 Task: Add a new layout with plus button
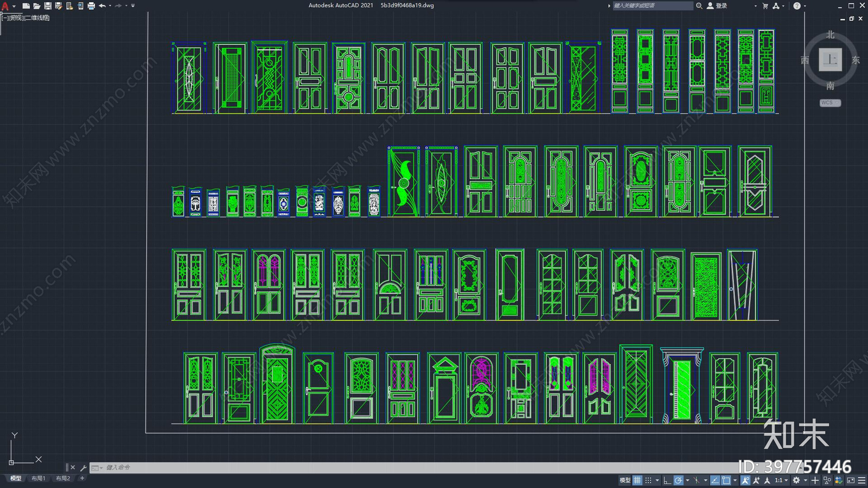tap(82, 478)
